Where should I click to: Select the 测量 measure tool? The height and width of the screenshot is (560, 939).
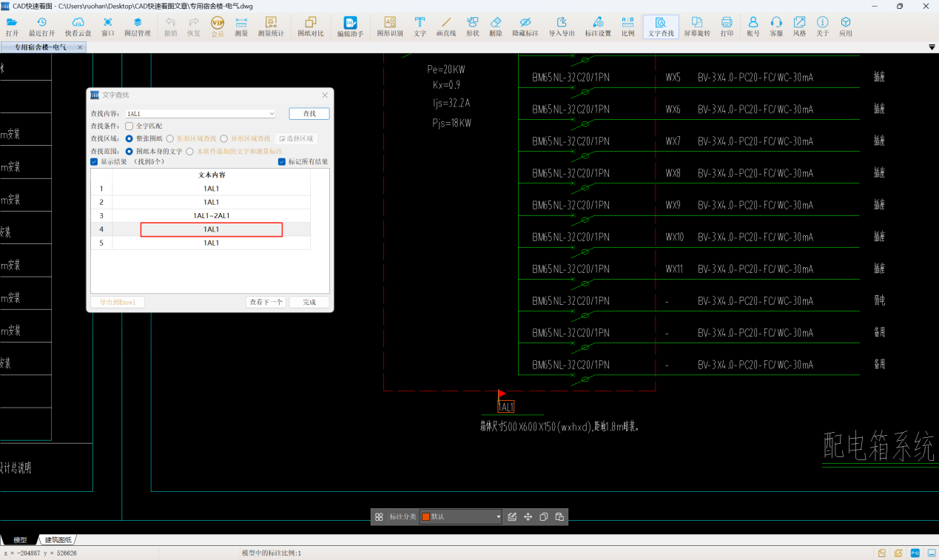pos(241,27)
